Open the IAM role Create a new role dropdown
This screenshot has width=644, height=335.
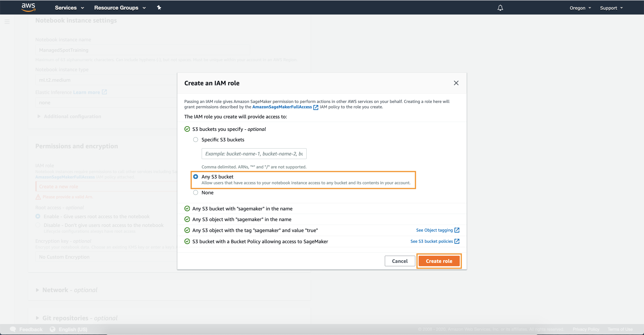point(106,186)
